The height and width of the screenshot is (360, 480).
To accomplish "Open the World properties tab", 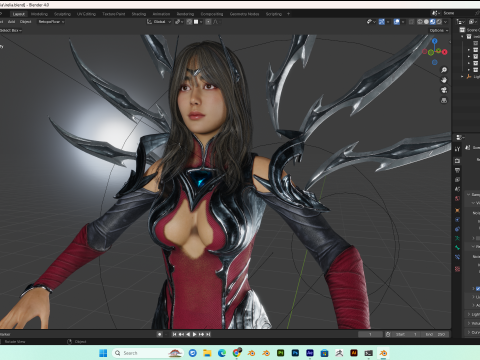I will coord(457,198).
